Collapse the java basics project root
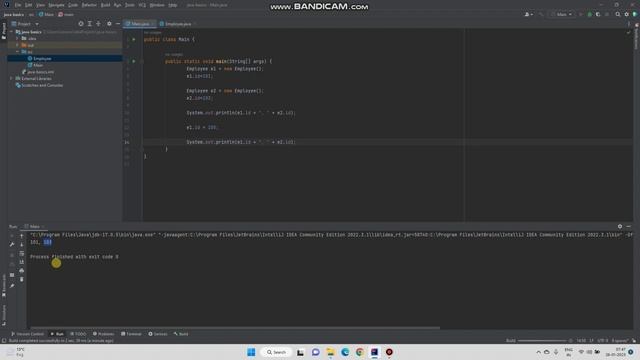The width and height of the screenshot is (640, 360). click(x=12, y=32)
